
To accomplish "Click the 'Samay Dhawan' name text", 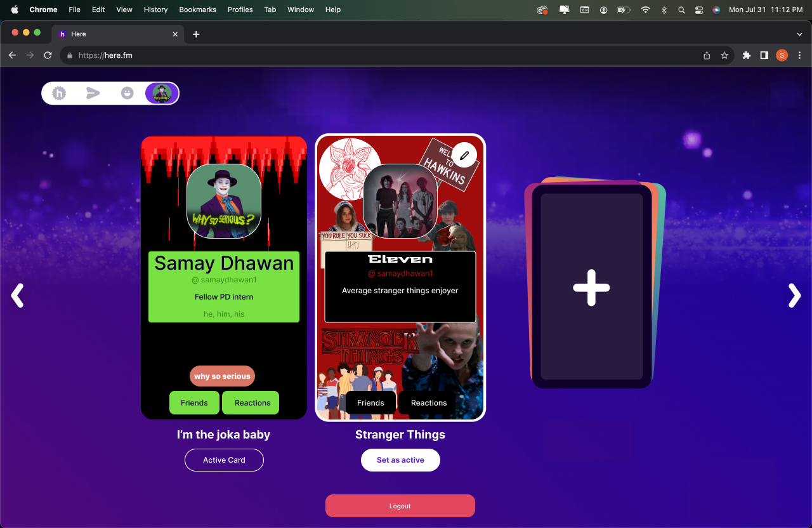I will click(x=224, y=263).
